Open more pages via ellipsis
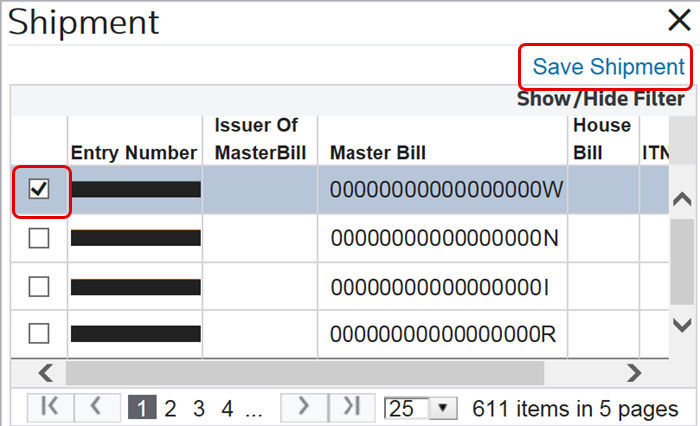The height and width of the screenshot is (426, 700). (x=254, y=412)
